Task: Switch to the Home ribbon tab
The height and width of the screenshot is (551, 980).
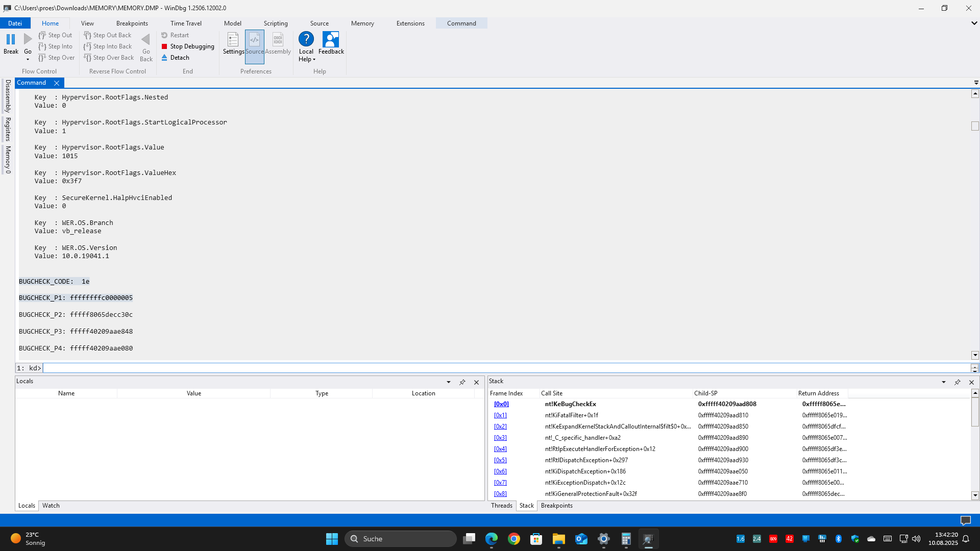Action: 50,23
